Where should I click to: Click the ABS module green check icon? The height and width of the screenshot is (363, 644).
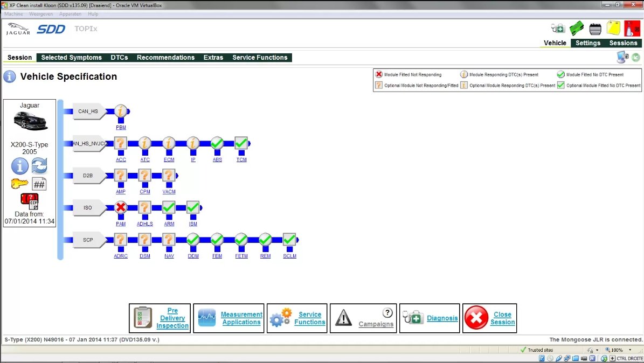[x=217, y=143]
